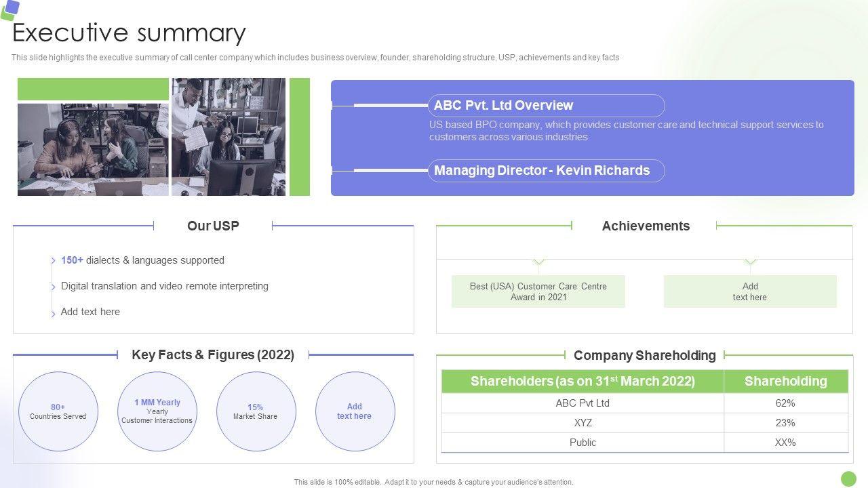Click the "This slide is 100% editable" footer note

pyautogui.click(x=434, y=483)
